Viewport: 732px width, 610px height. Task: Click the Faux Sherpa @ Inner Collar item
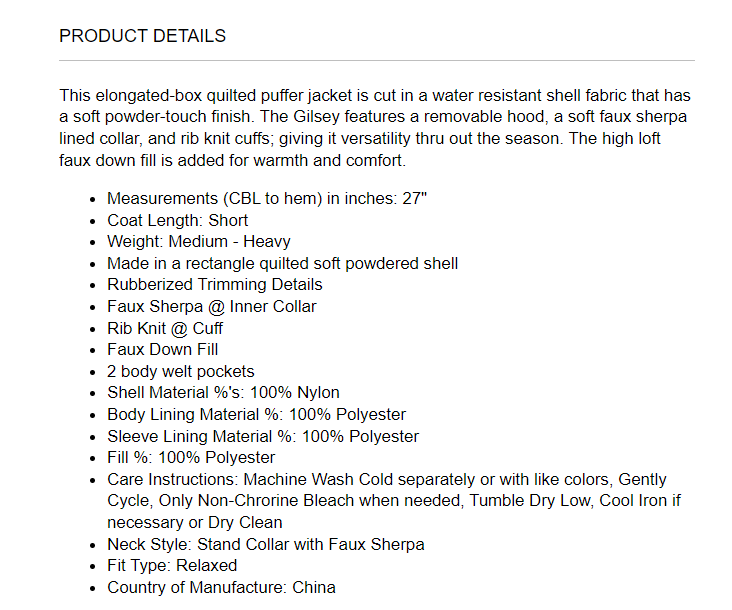pyautogui.click(x=211, y=306)
